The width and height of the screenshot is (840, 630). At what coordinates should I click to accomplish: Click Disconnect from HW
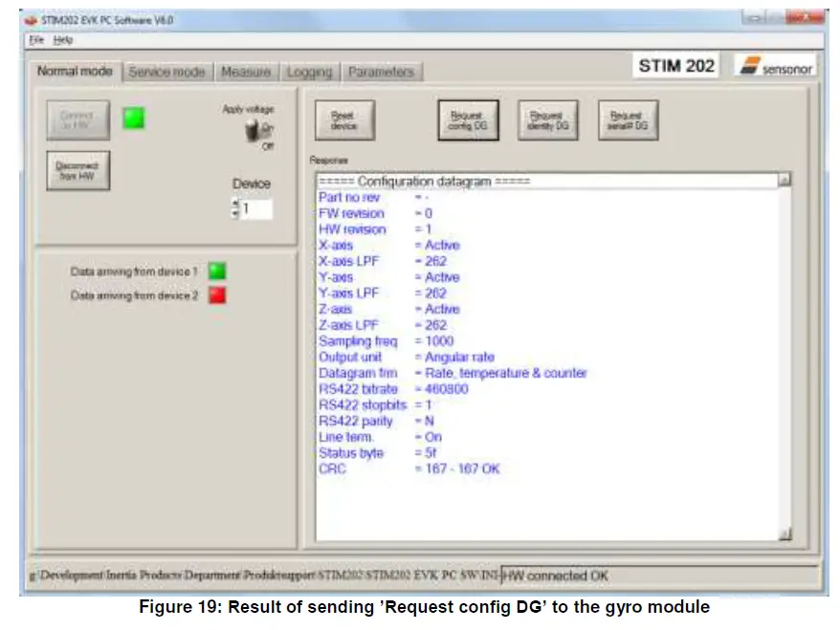tap(77, 169)
